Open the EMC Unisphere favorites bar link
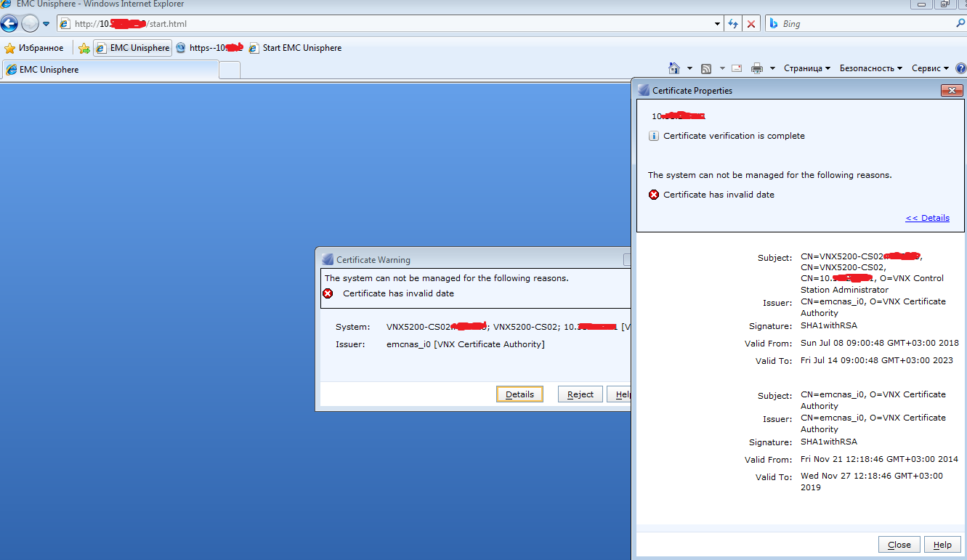 (133, 48)
